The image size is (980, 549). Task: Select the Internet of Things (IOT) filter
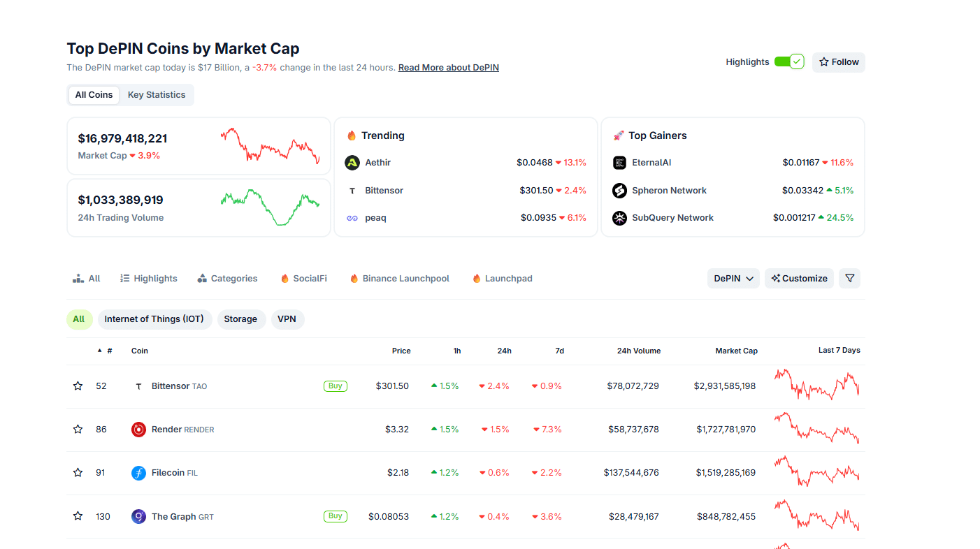[154, 319]
